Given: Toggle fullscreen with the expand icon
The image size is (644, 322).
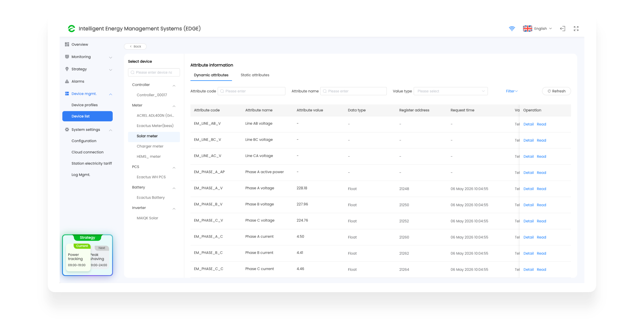Looking at the screenshot, I should point(576,29).
